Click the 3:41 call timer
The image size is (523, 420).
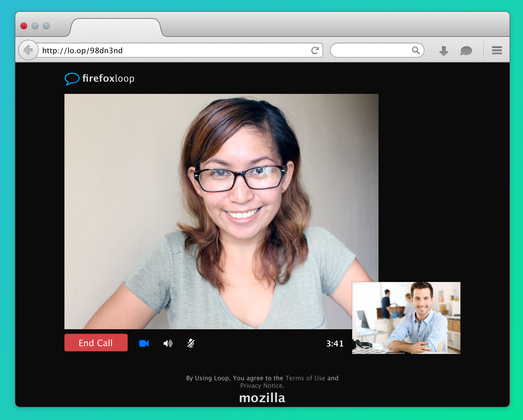pos(335,344)
